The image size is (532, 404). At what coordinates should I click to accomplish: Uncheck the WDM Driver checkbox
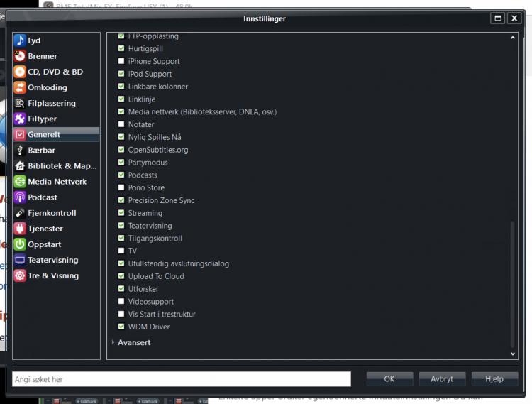(x=121, y=327)
